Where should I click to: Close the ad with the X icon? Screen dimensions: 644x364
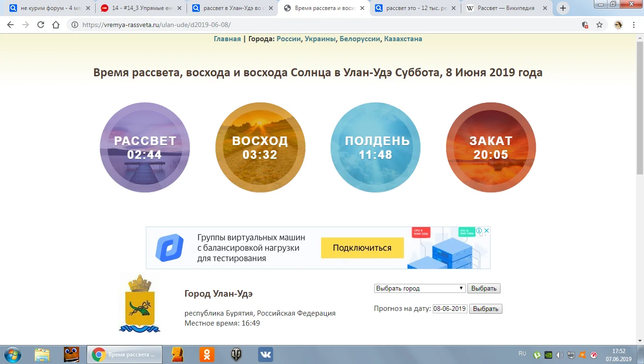[x=486, y=231]
